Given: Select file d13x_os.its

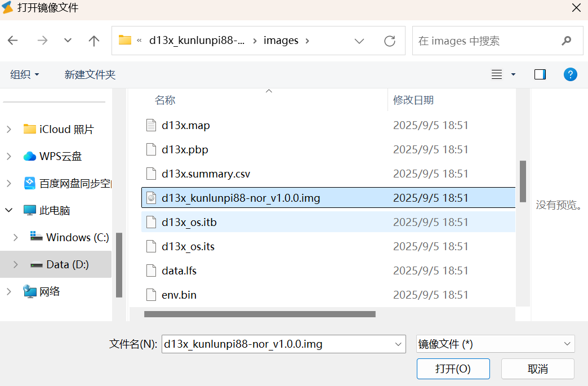Looking at the screenshot, I should tap(328, 246).
